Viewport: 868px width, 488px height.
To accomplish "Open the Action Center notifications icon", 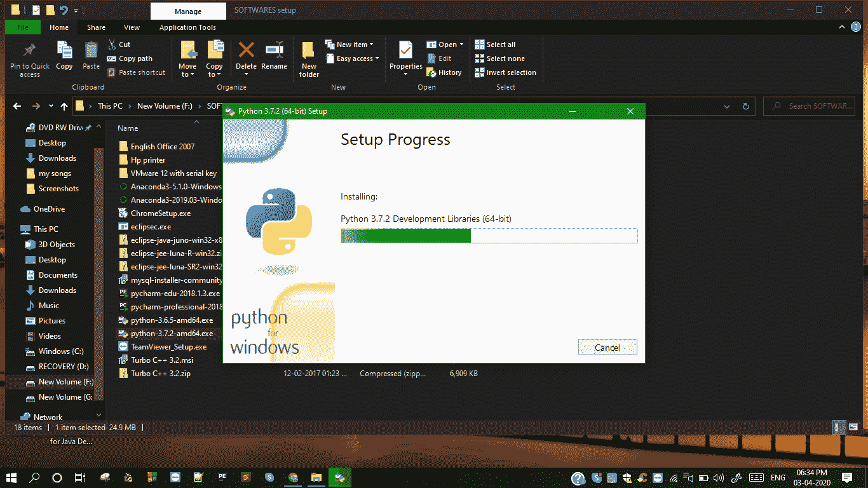I will [x=847, y=477].
